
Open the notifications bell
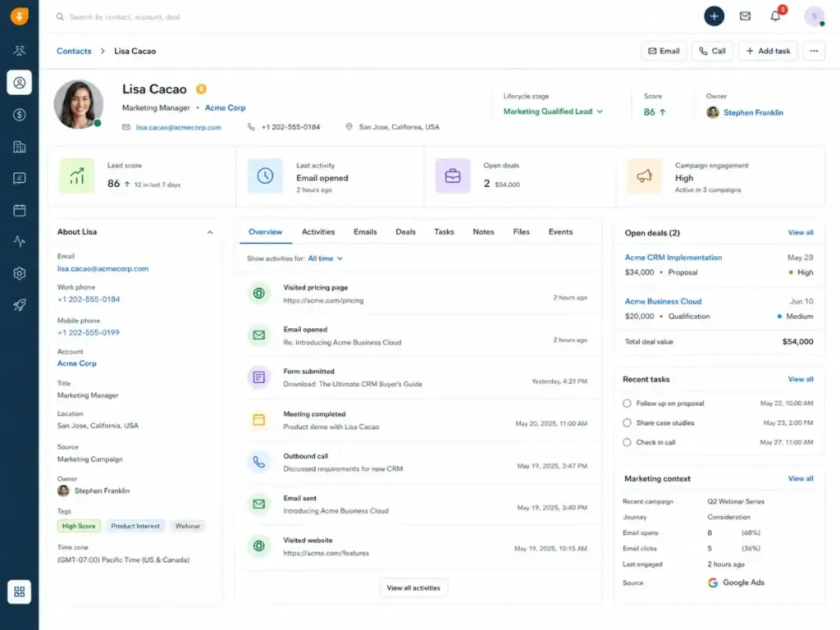pos(775,16)
